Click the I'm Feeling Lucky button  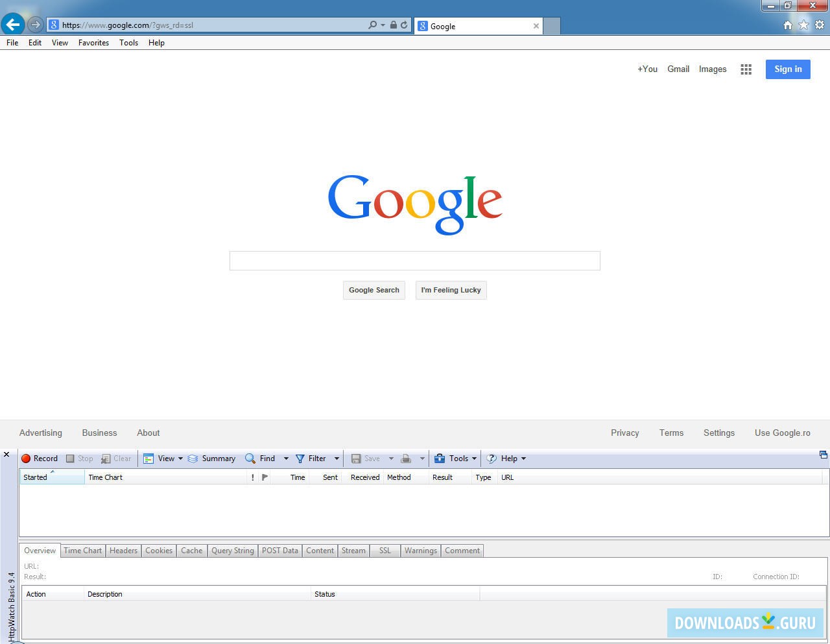tap(451, 290)
